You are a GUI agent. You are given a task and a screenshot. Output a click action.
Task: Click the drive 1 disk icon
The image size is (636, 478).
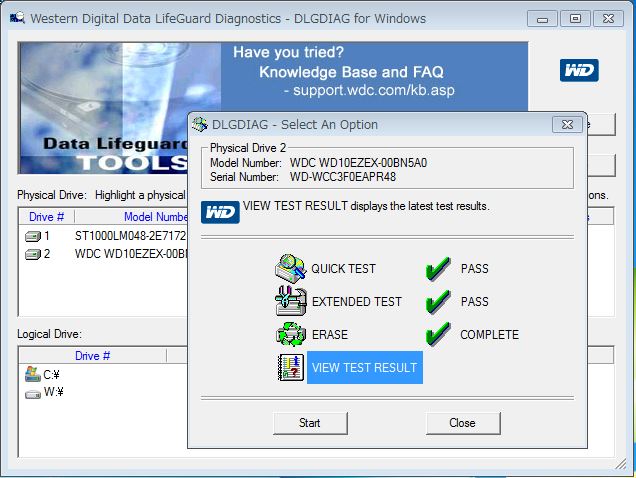tap(33, 236)
